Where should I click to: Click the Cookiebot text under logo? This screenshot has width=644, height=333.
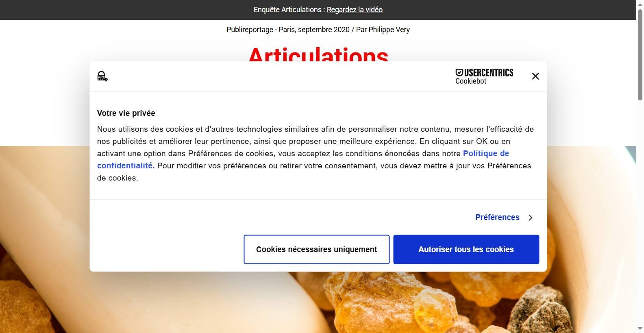click(x=471, y=81)
